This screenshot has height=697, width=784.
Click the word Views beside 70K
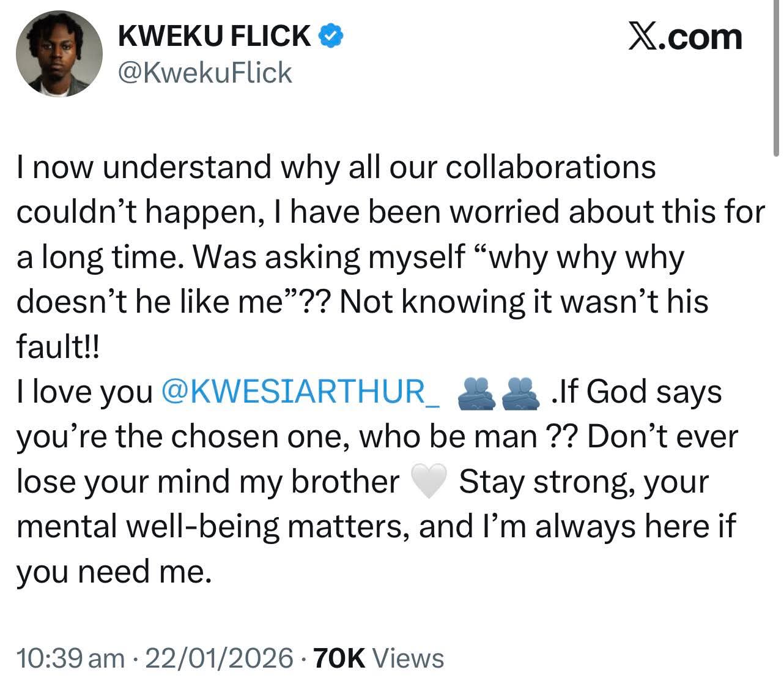point(408,658)
